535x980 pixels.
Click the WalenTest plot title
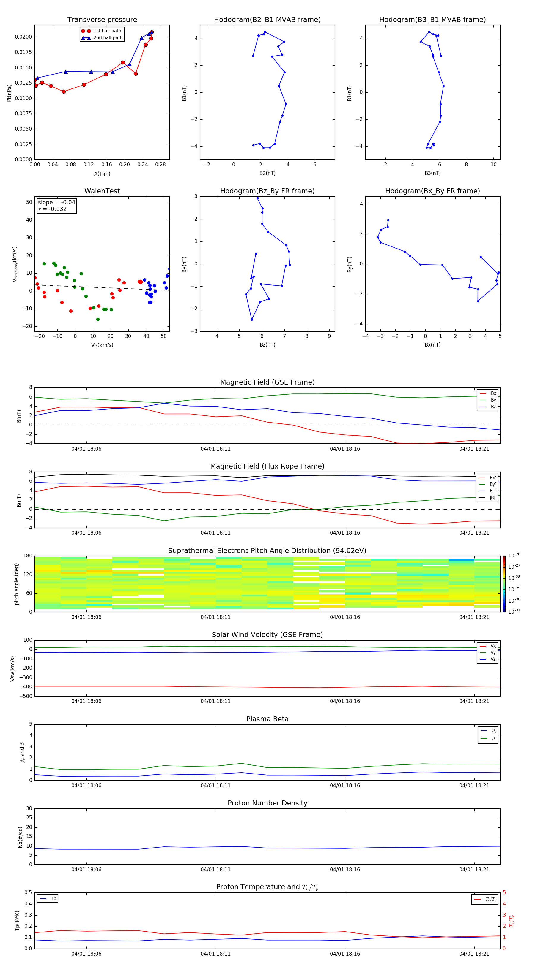[x=102, y=191]
